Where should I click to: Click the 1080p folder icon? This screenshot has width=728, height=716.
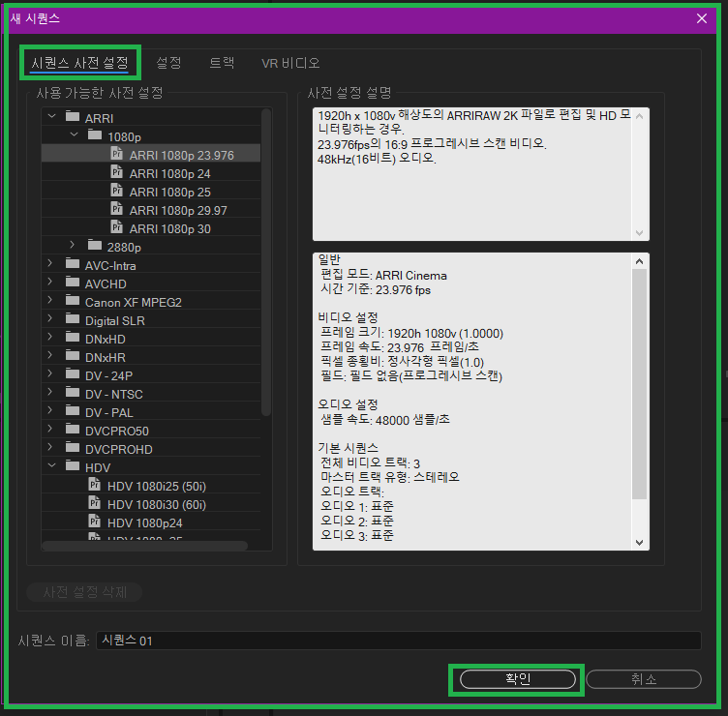[95, 134]
